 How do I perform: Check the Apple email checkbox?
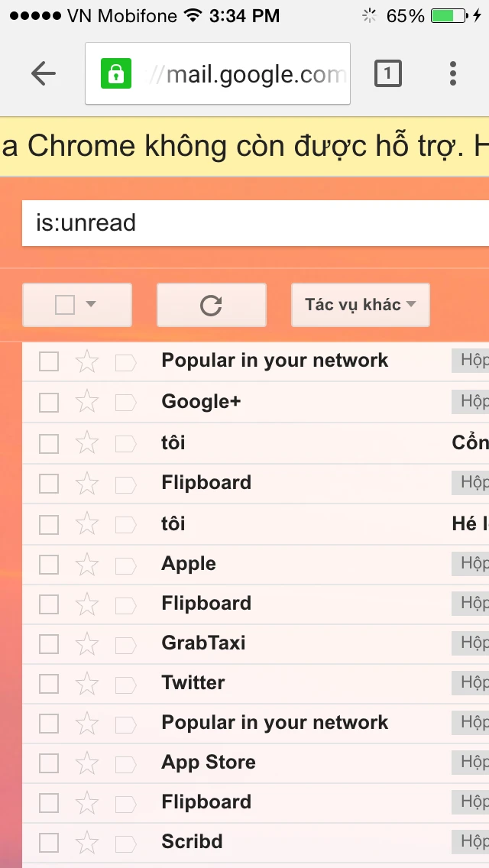(49, 565)
